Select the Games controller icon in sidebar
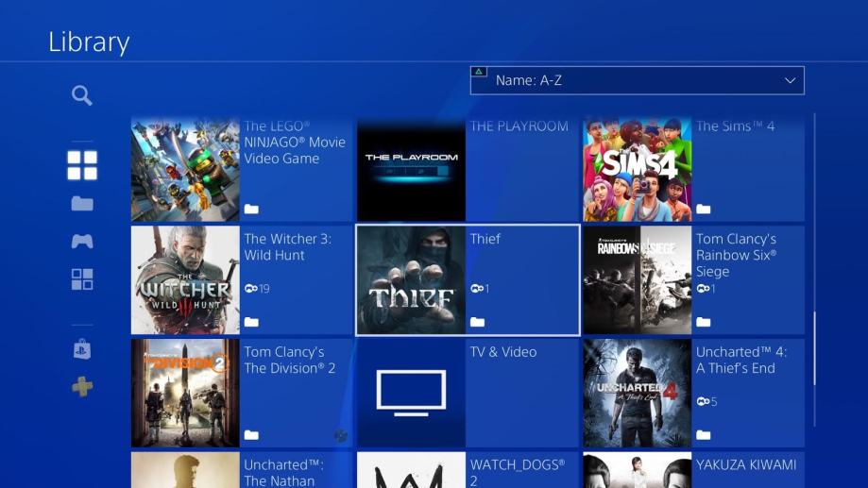Image resolution: width=868 pixels, height=488 pixels. click(x=82, y=242)
